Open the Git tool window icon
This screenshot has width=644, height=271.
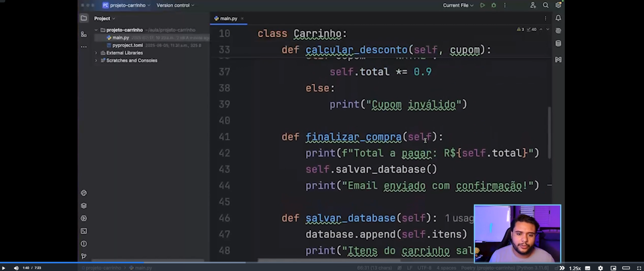84,256
